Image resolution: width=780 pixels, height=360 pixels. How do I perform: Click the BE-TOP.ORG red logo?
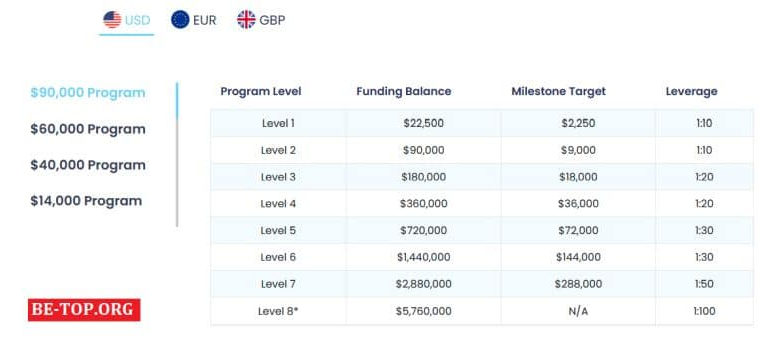coord(84,310)
